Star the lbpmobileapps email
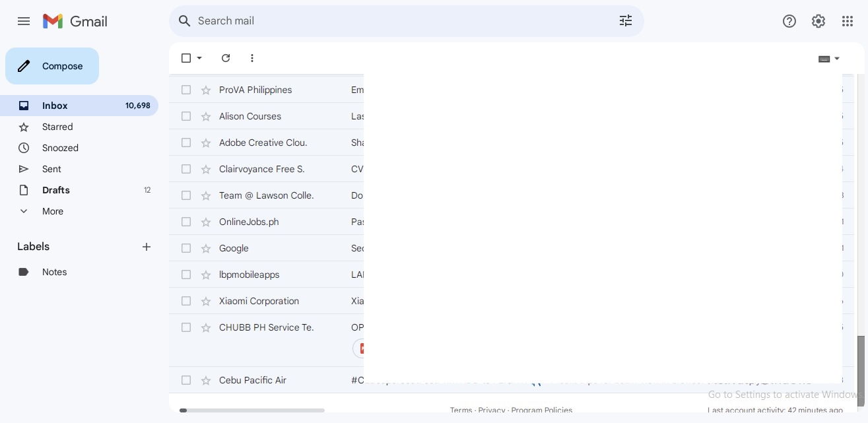This screenshot has width=868, height=423. 206,275
